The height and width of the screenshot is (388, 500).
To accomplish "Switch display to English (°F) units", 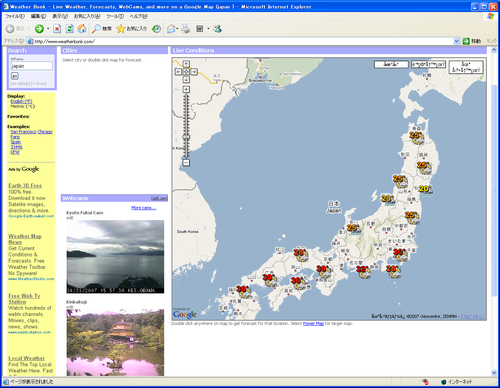I will tap(21, 101).
